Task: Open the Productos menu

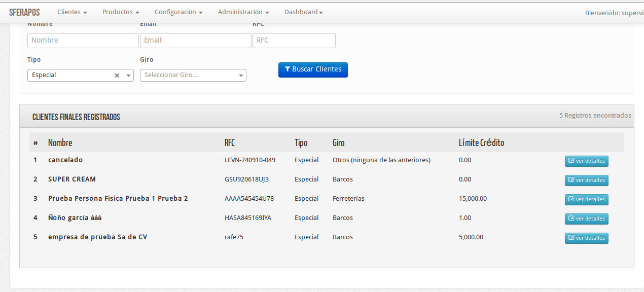Action: point(121,12)
